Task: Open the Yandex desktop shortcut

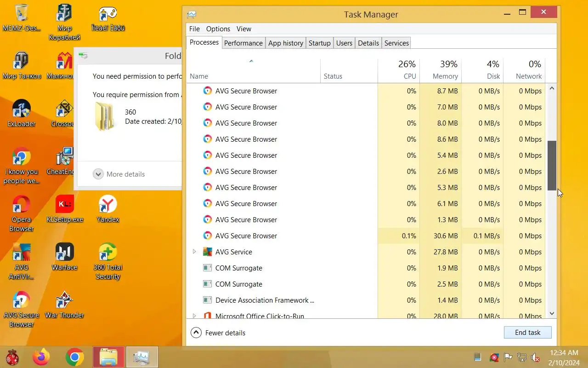Action: coord(108,209)
